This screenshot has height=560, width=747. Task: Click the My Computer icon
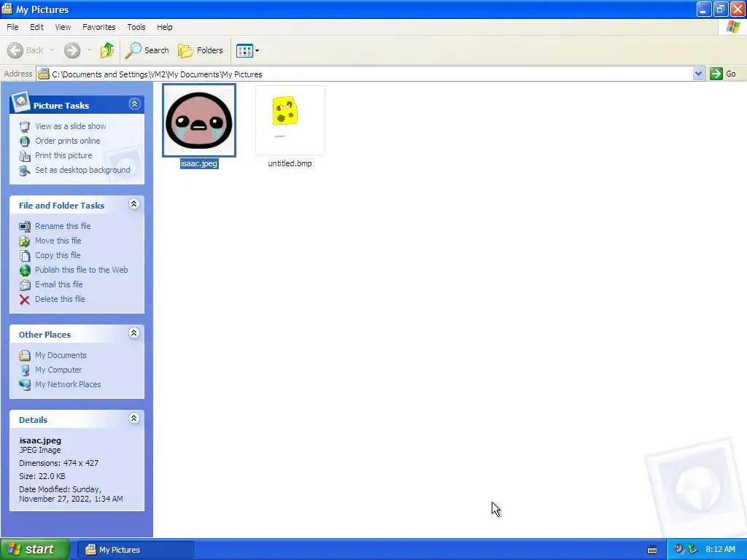point(25,370)
